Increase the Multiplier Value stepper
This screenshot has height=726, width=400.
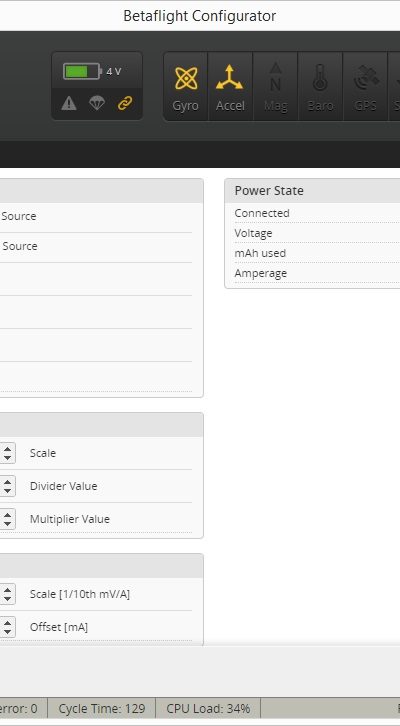pos(7,513)
